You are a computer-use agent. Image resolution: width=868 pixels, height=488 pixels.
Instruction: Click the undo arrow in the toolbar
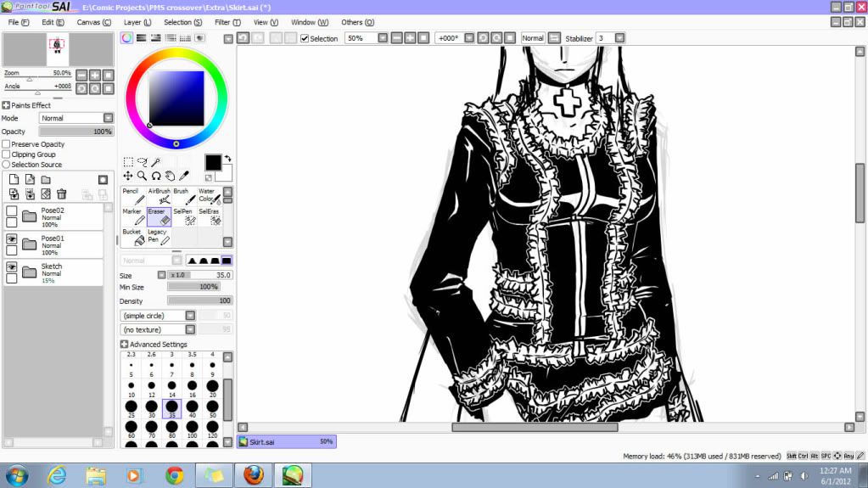[243, 37]
